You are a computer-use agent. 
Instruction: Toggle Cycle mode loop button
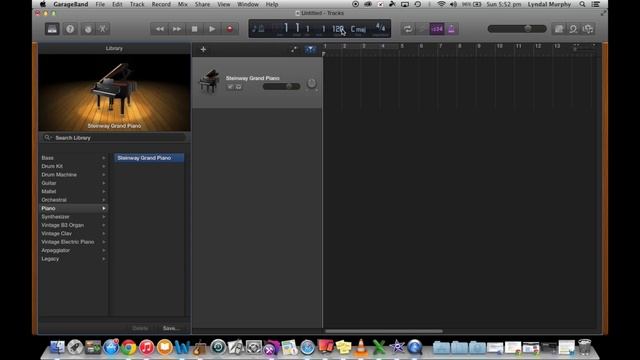[x=407, y=29]
